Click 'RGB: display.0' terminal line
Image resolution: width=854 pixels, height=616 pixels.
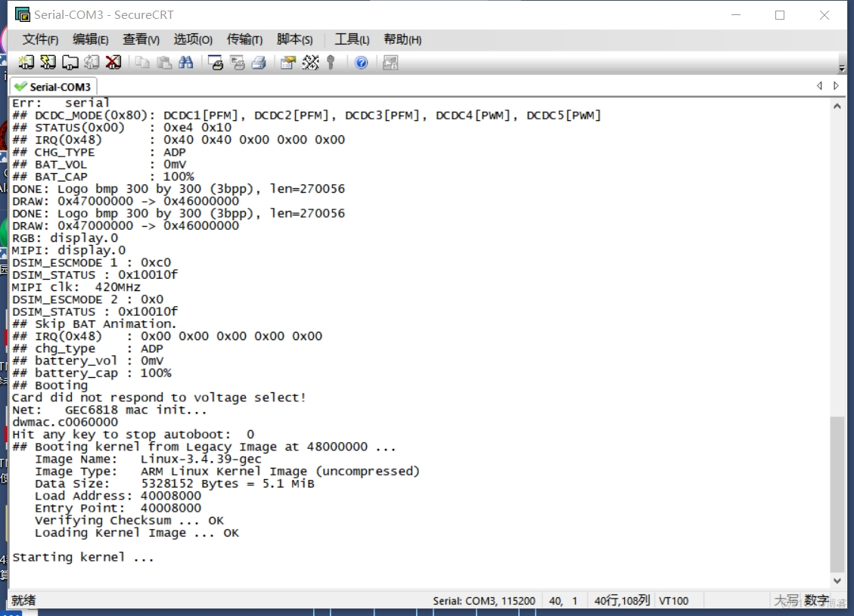pos(65,238)
